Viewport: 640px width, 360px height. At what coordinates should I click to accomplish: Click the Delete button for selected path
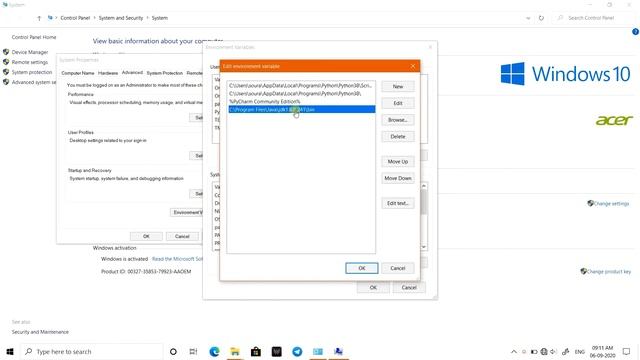coord(398,137)
